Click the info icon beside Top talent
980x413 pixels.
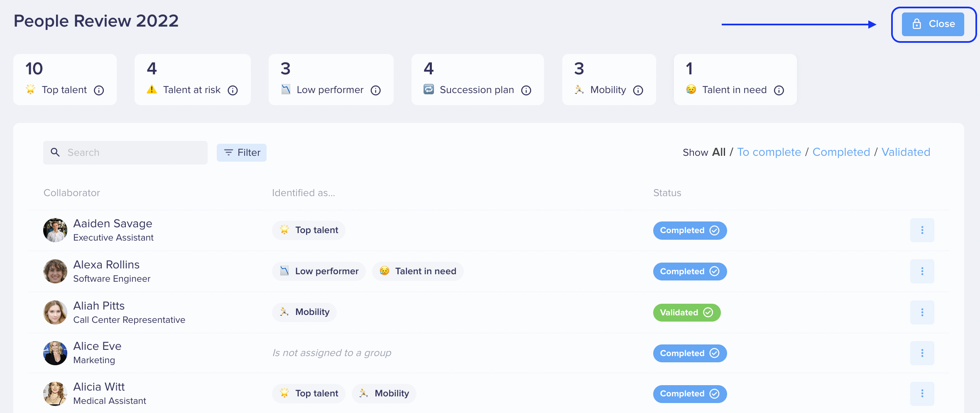[99, 90]
